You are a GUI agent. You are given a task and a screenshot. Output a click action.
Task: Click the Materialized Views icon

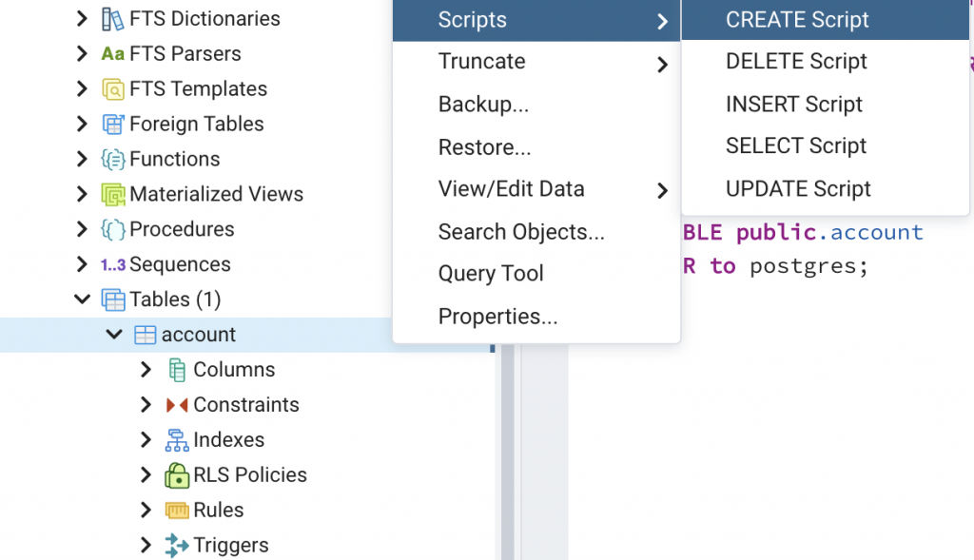tap(113, 195)
